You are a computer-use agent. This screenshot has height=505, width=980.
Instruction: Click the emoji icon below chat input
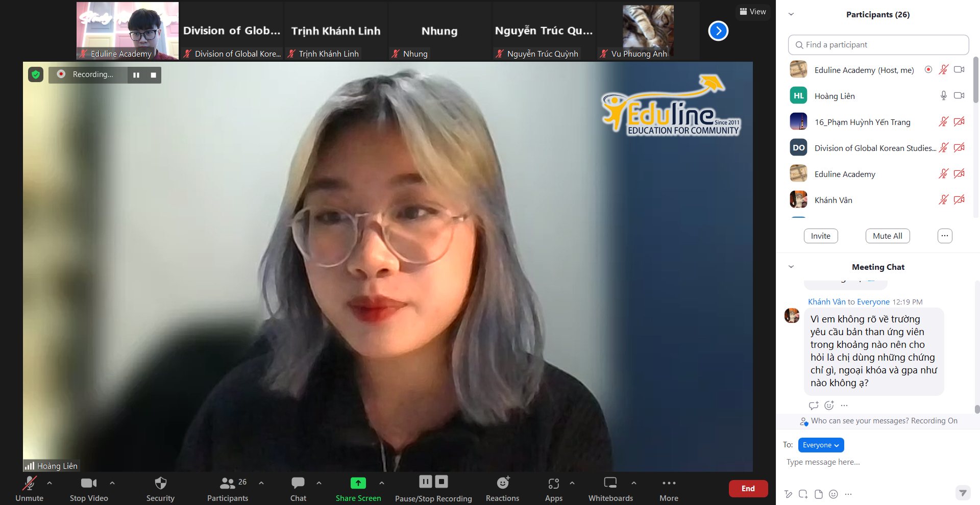tap(834, 494)
